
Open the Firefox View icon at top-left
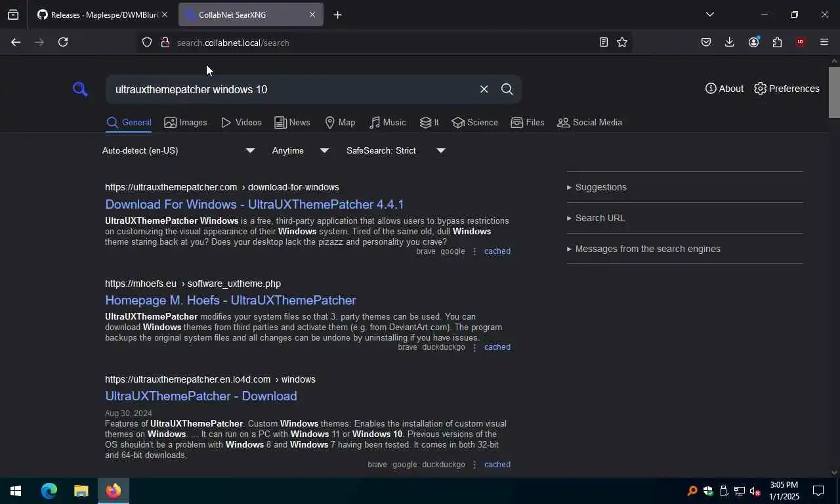13,14
